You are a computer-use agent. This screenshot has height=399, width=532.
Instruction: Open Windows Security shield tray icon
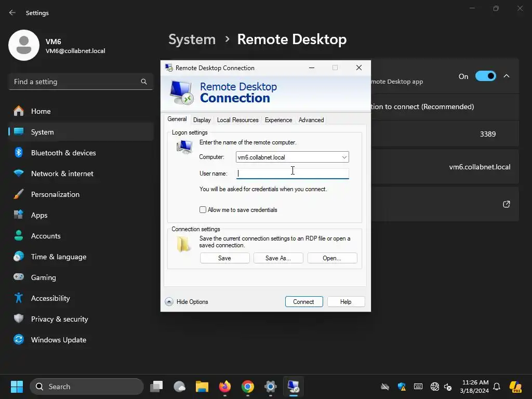pos(402,387)
